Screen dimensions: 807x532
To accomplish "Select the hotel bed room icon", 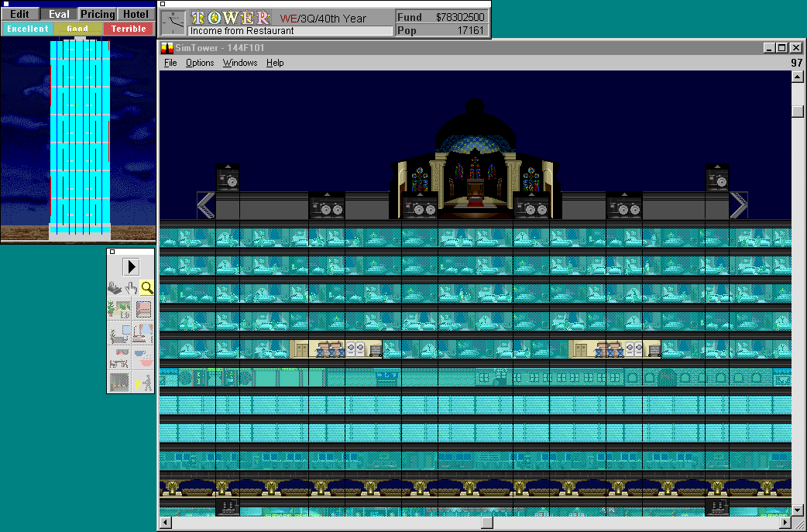I will [143, 335].
